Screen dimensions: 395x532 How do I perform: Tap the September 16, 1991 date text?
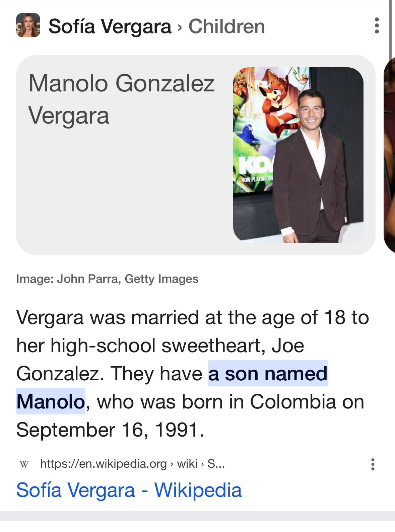coord(110,430)
